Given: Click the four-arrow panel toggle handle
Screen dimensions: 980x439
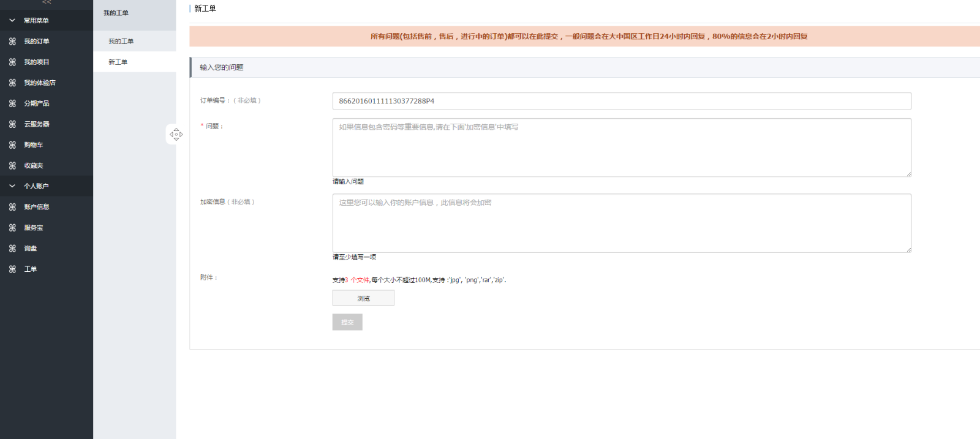Looking at the screenshot, I should (x=176, y=134).
